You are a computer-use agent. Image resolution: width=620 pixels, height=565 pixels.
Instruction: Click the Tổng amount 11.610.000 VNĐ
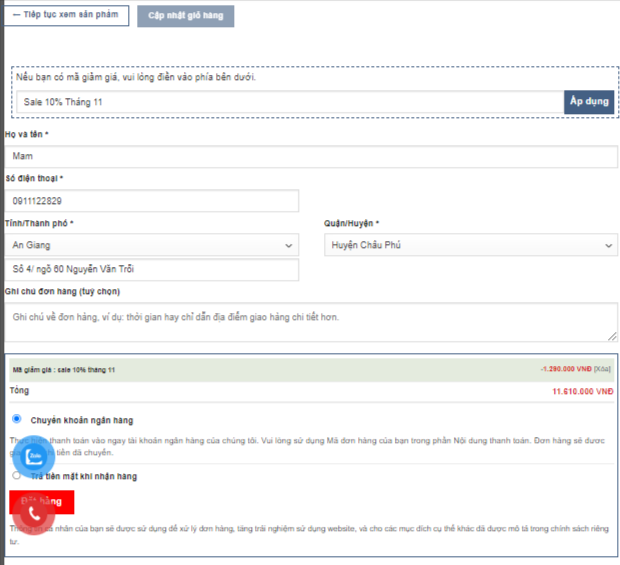coord(582,392)
